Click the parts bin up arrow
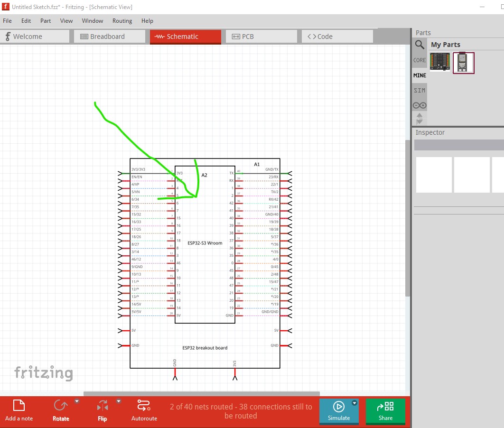This screenshot has width=504, height=428. (420, 116)
